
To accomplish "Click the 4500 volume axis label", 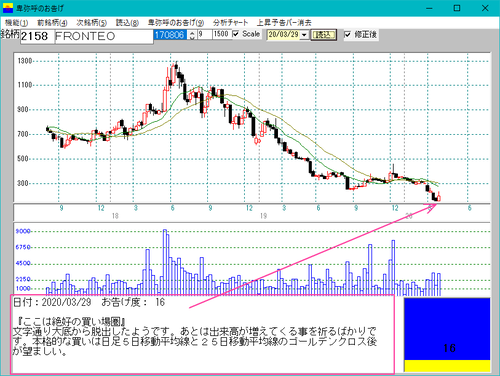I will coord(23,263).
